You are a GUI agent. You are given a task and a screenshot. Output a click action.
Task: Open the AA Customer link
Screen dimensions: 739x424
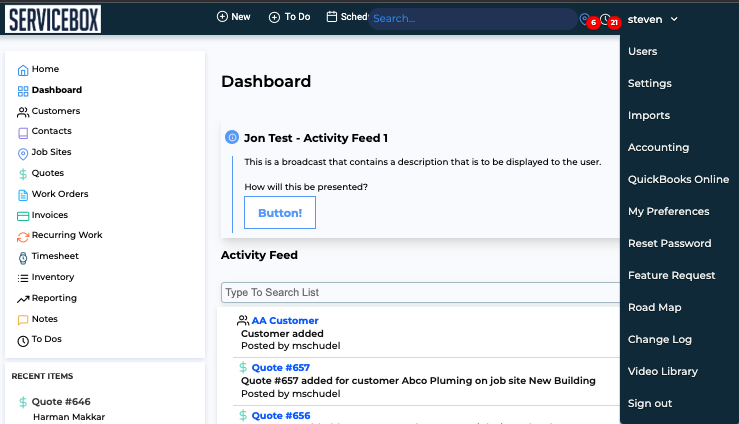click(285, 320)
